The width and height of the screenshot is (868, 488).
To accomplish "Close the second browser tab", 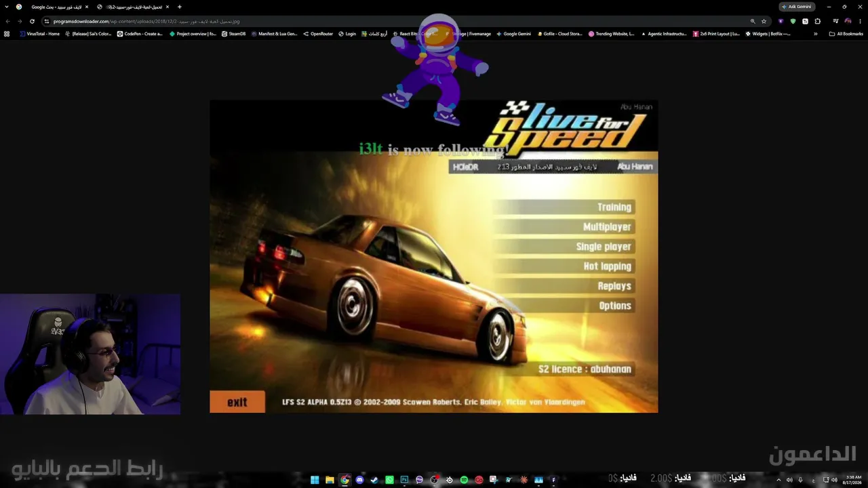I will coord(167,7).
